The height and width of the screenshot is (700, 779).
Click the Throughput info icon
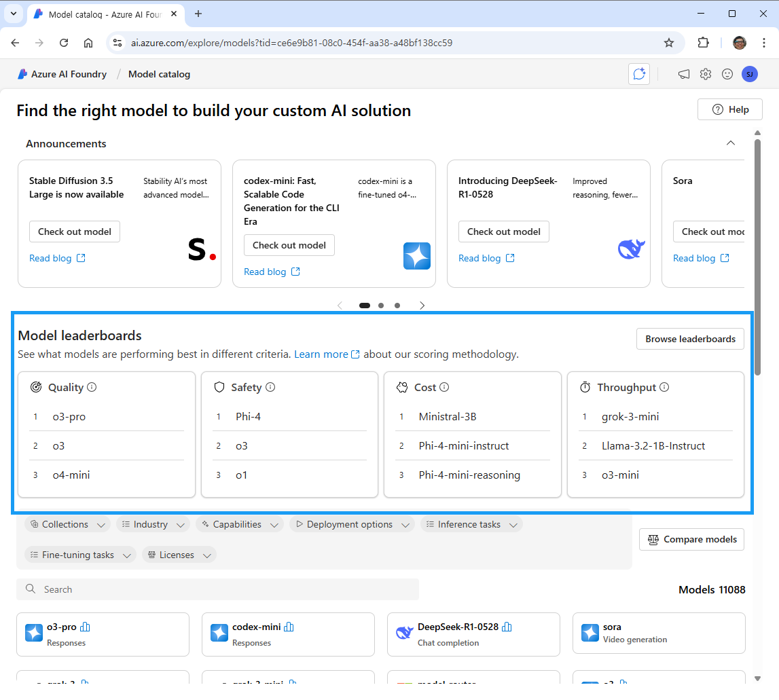(x=664, y=387)
